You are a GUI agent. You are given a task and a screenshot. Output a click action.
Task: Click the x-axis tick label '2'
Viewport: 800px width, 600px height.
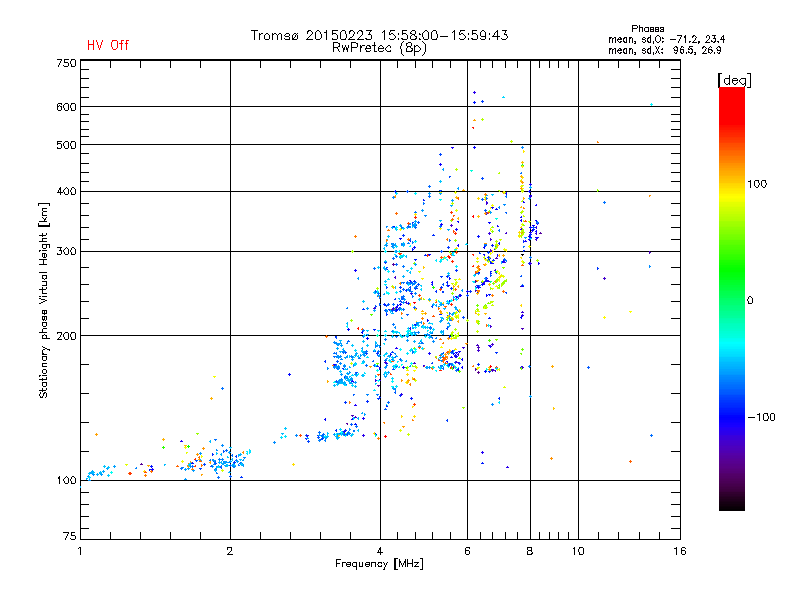point(230,551)
